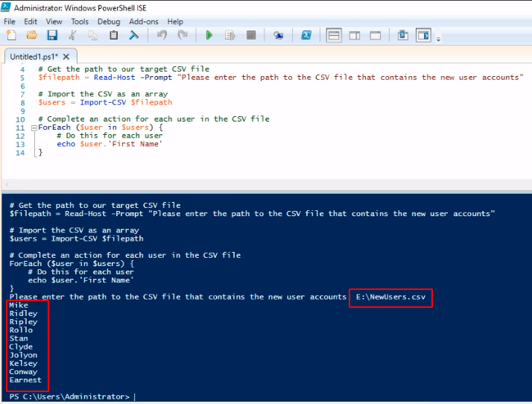Save the script with the floppy icon
Screen dimensions: 532x404
[x=52, y=35]
